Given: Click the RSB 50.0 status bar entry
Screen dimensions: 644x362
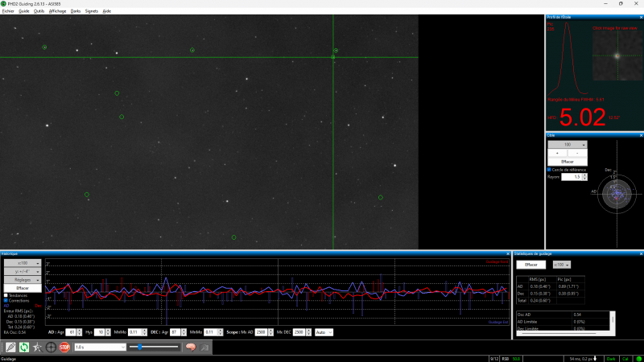Looking at the screenshot, I should click(x=511, y=359).
